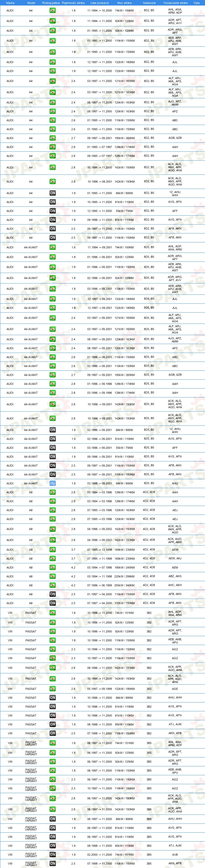Click diesel ON icon in Passat Variant 74kW AVB row
This screenshot has height=868, width=205.
coord(53,855)
